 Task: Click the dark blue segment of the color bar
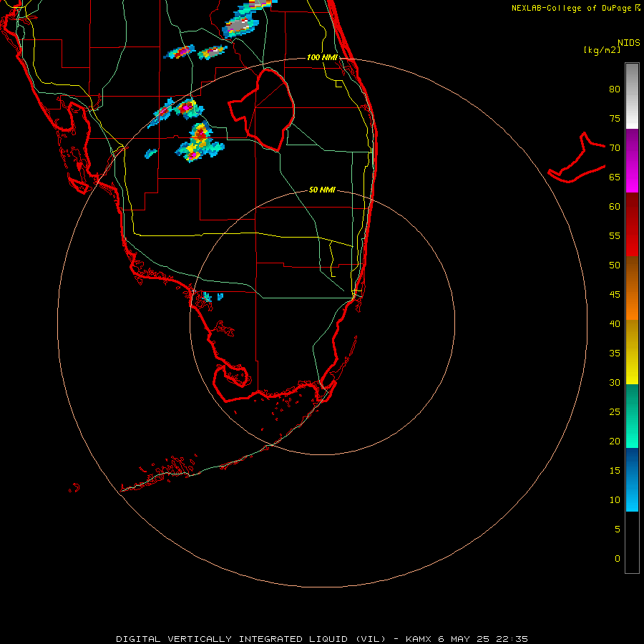(632, 463)
